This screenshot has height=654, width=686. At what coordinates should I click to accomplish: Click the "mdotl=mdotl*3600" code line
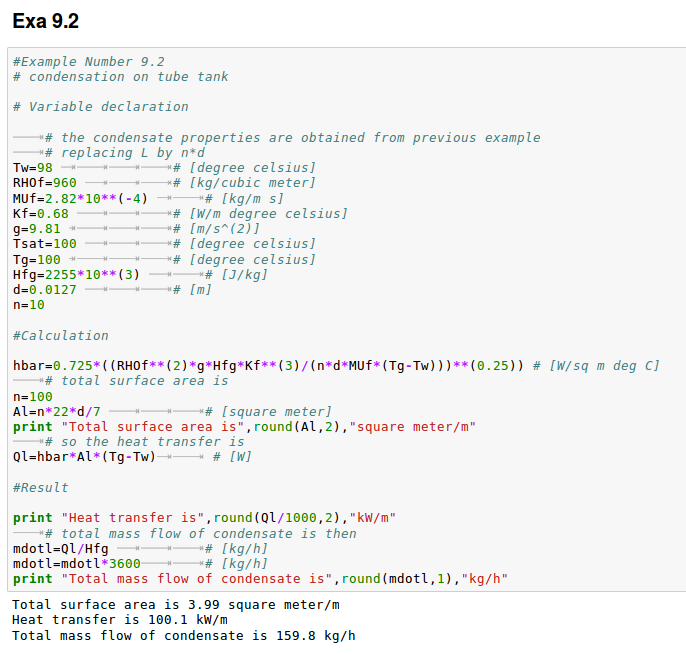pyautogui.click(x=76, y=564)
